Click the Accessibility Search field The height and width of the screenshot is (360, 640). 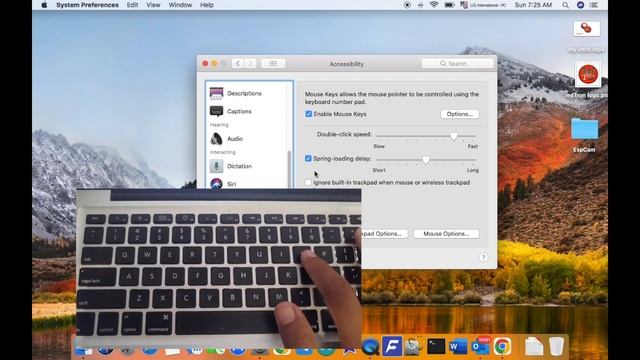pyautogui.click(x=457, y=63)
